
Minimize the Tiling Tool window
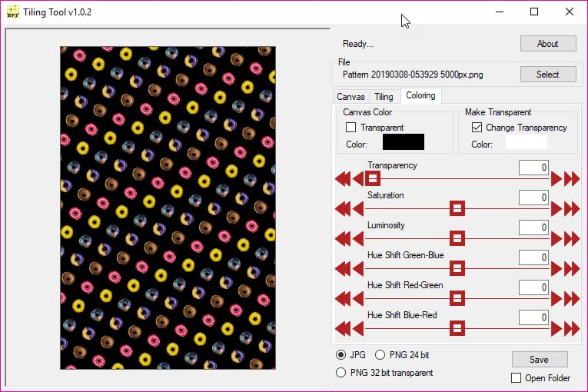(500, 12)
